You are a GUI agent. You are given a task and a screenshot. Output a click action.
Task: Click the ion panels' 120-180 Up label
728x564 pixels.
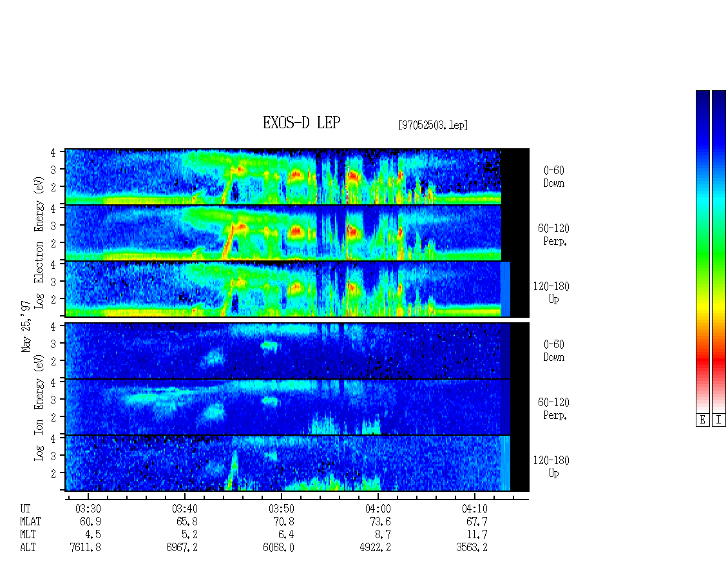point(551,467)
